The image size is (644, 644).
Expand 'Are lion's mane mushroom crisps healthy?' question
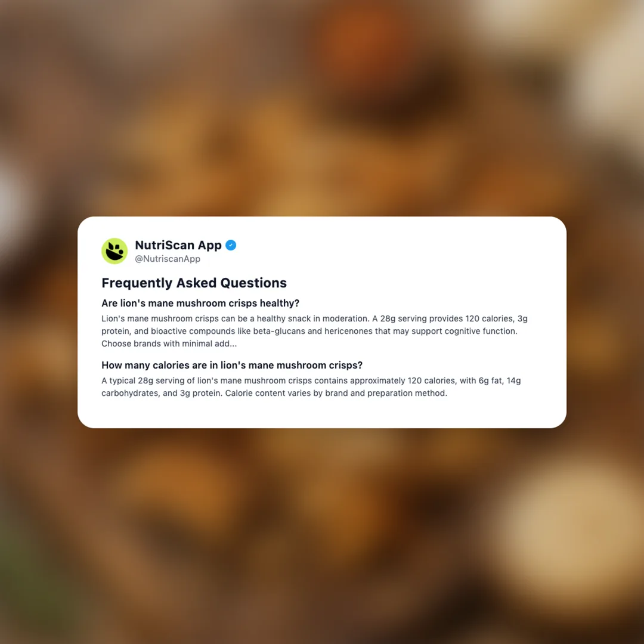(x=200, y=303)
